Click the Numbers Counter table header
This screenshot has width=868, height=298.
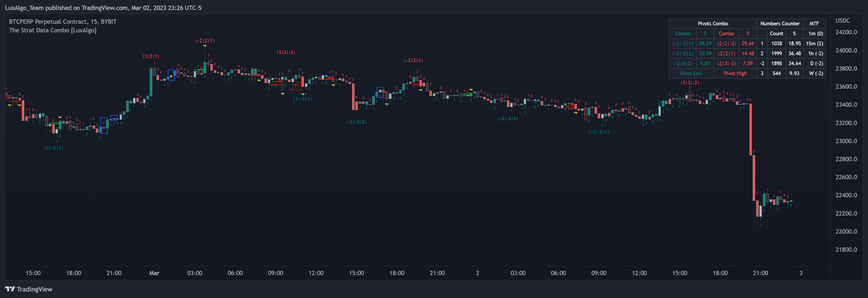coord(780,24)
